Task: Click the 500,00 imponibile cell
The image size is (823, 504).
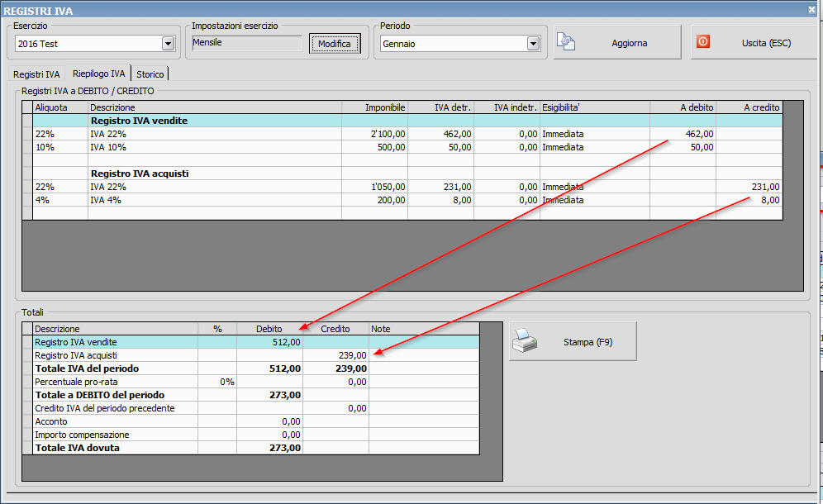Action: [375, 147]
